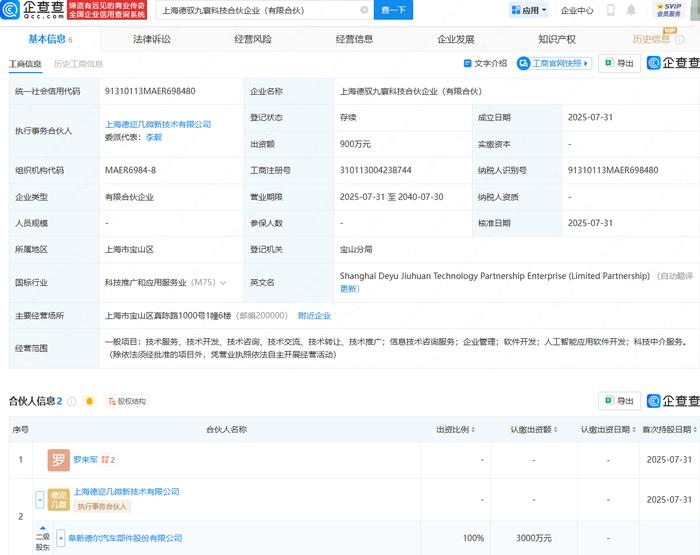Click the 查一下 search button
The image size is (700, 555).
(x=393, y=10)
